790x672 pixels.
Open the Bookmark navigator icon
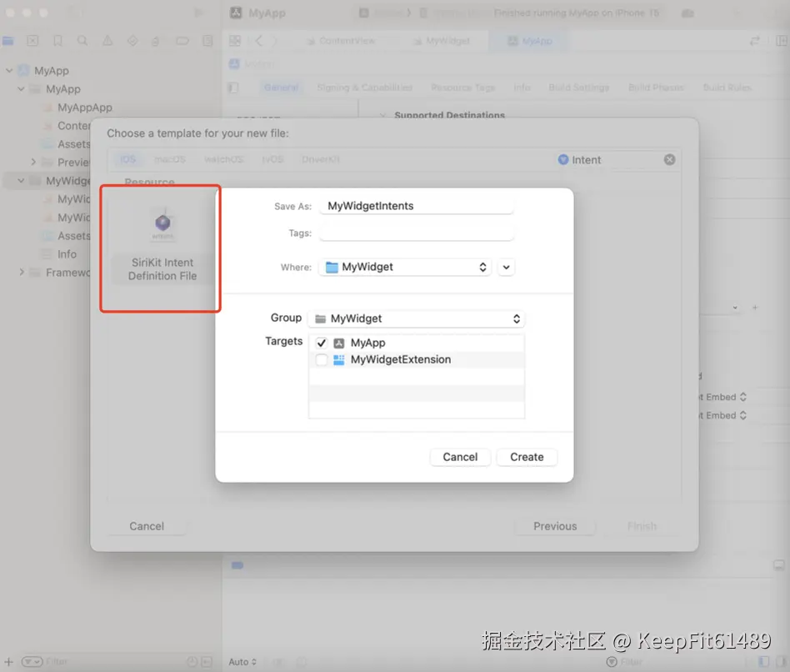coord(58,41)
